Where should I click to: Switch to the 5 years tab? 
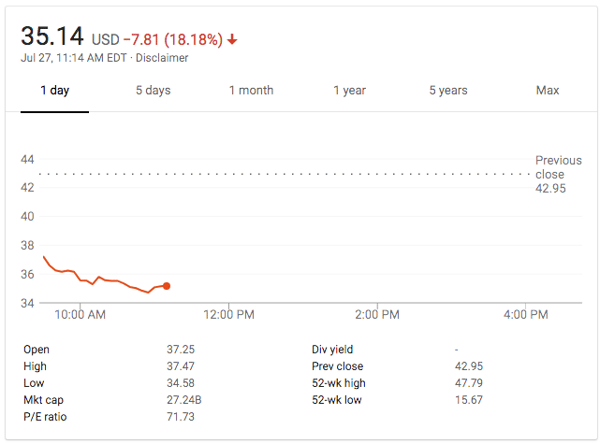(x=448, y=91)
